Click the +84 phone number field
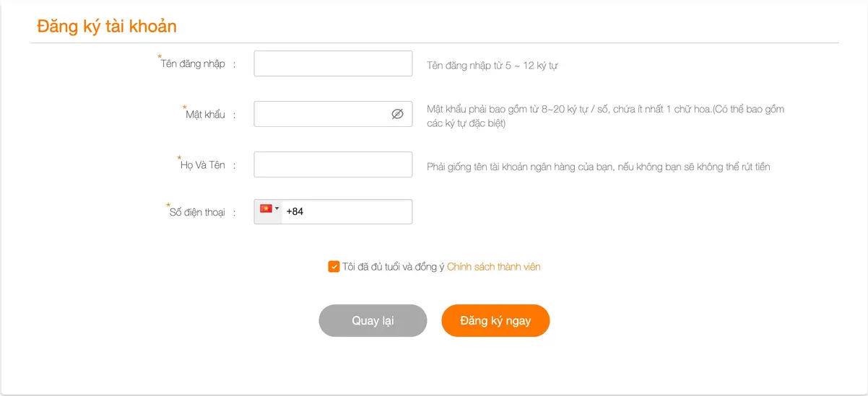 pos(347,212)
